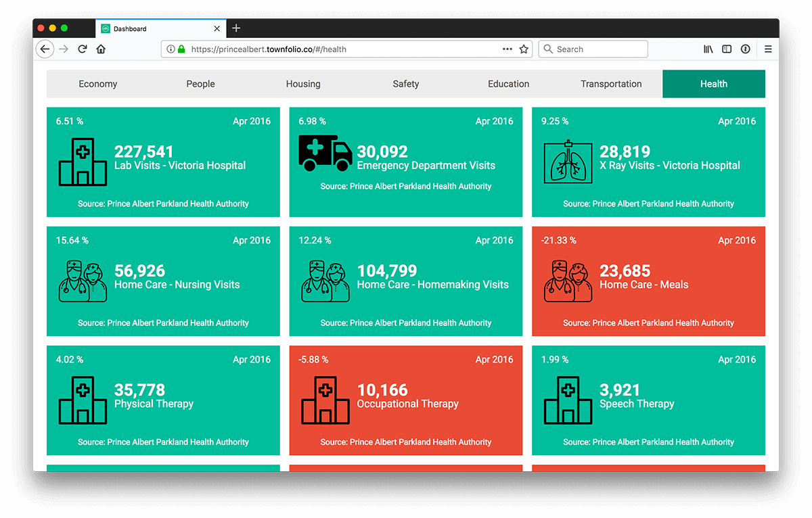Go to the browser home icon

tap(101, 49)
